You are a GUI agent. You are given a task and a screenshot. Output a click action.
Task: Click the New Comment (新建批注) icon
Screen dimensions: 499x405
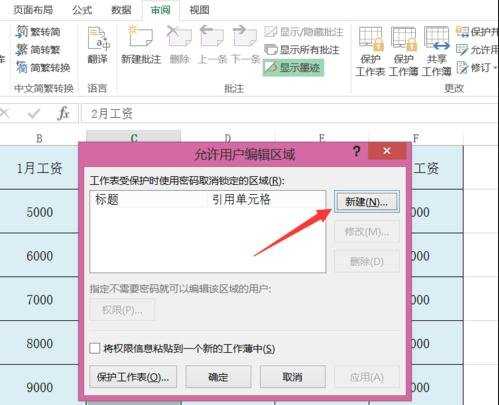click(x=141, y=45)
